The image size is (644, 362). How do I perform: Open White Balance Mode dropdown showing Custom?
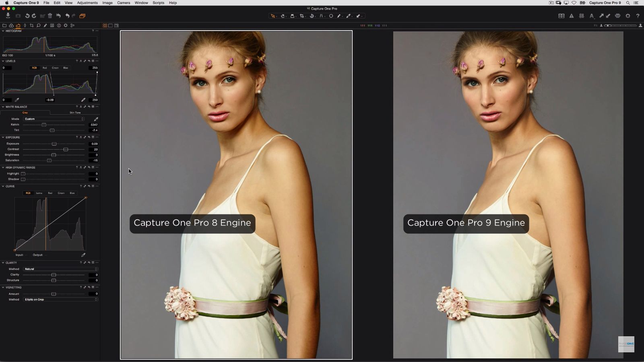[54, 119]
